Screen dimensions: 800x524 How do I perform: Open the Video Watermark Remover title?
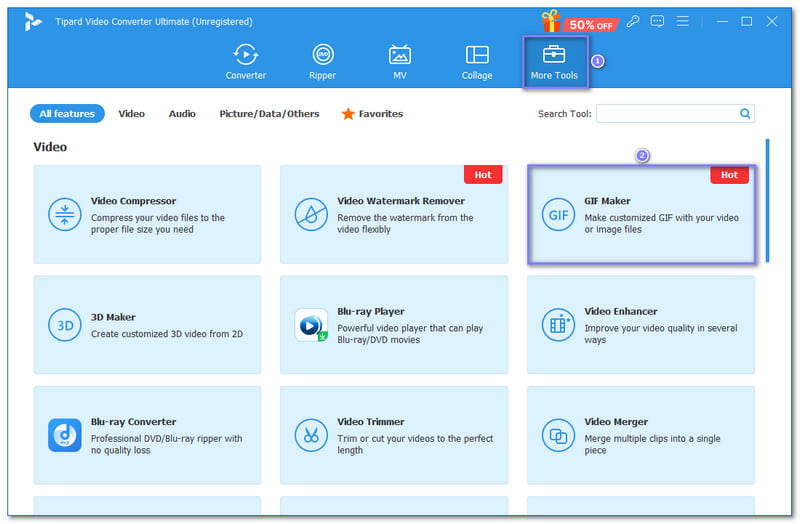(x=401, y=201)
